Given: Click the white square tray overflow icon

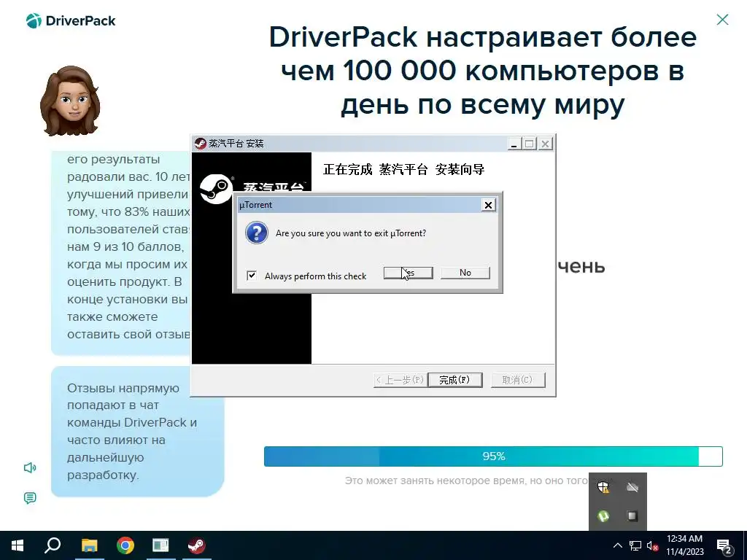Looking at the screenshot, I should [632, 516].
